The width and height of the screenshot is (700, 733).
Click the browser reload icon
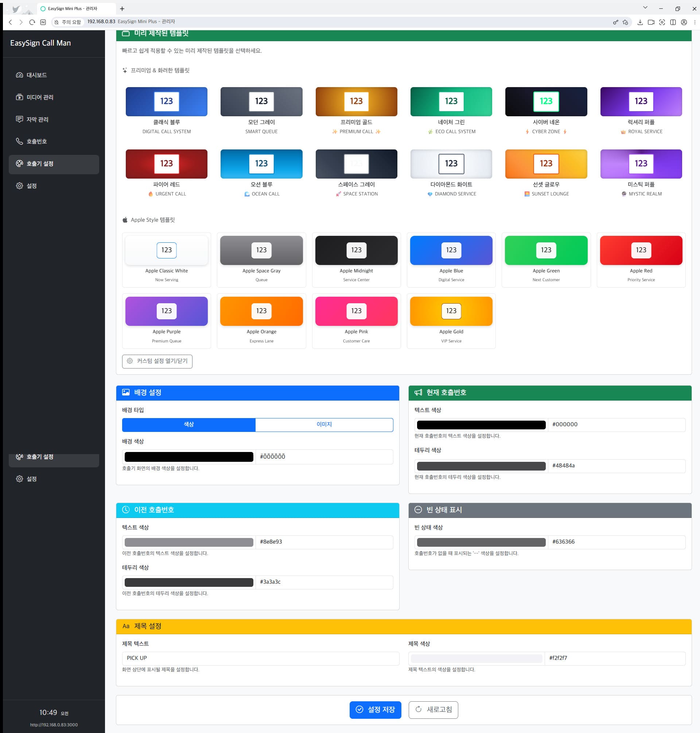32,22
